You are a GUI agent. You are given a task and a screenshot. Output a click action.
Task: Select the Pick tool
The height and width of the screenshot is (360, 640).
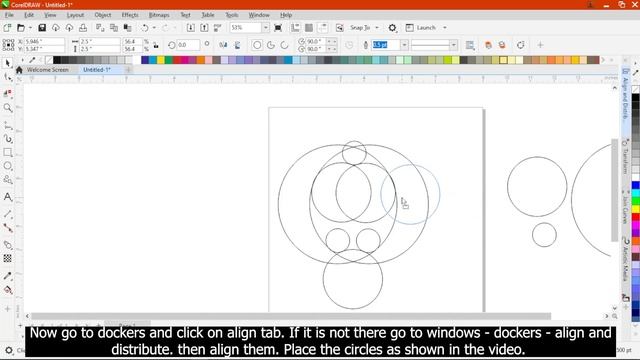[7, 63]
